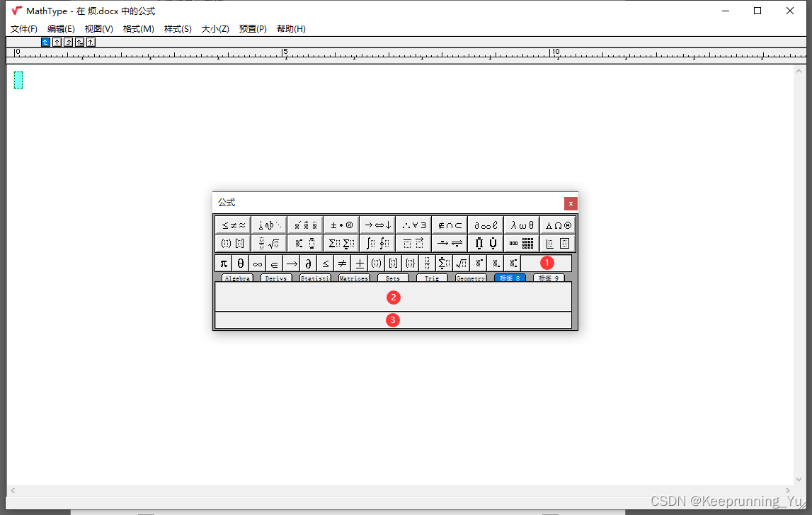Select the right-aligned tab stop

tap(69, 42)
